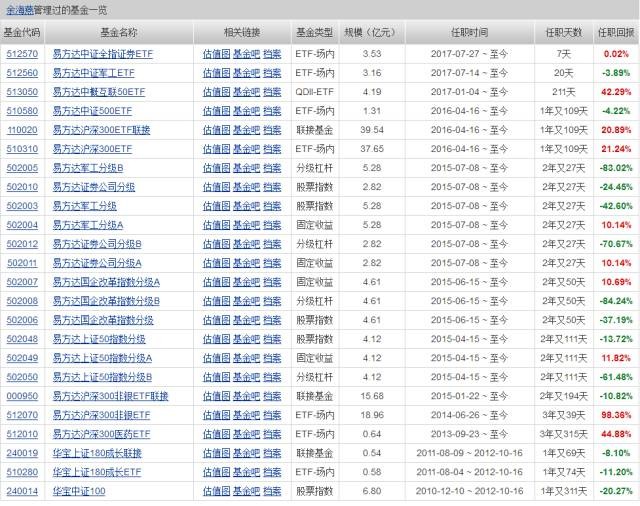
Task: Open fund code 240019 link
Action: tap(22, 453)
